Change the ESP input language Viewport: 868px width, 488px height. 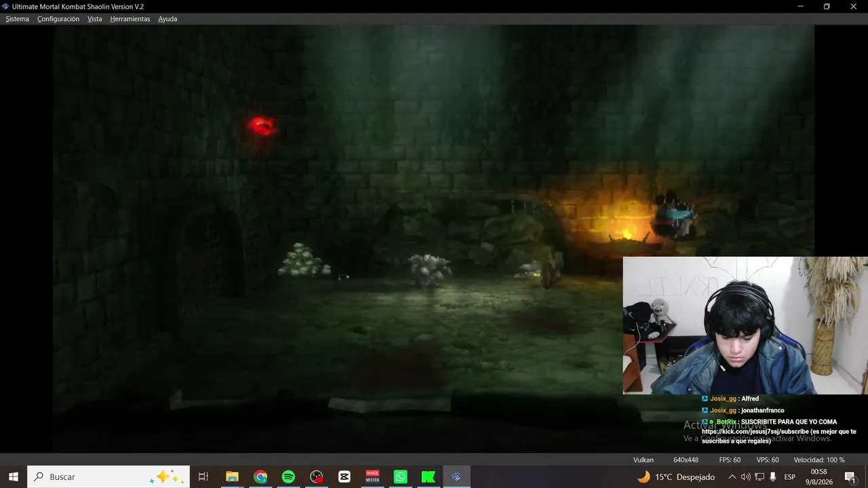pos(789,477)
